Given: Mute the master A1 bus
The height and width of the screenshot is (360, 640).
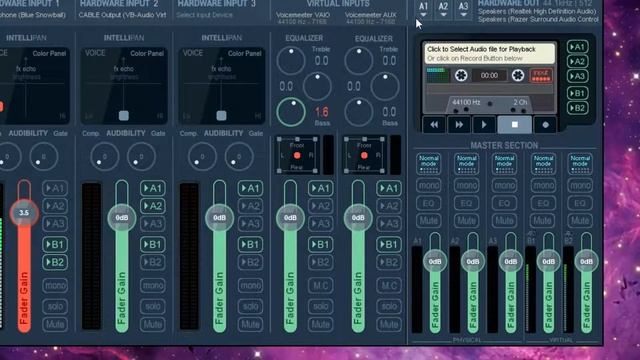Looking at the screenshot, I should pos(429,220).
